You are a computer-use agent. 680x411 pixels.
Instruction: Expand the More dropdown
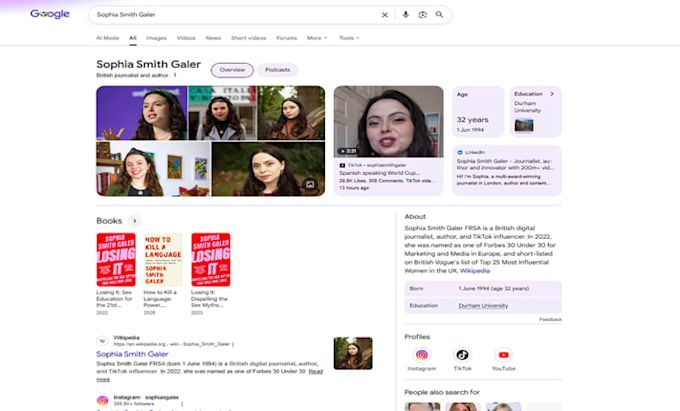317,38
